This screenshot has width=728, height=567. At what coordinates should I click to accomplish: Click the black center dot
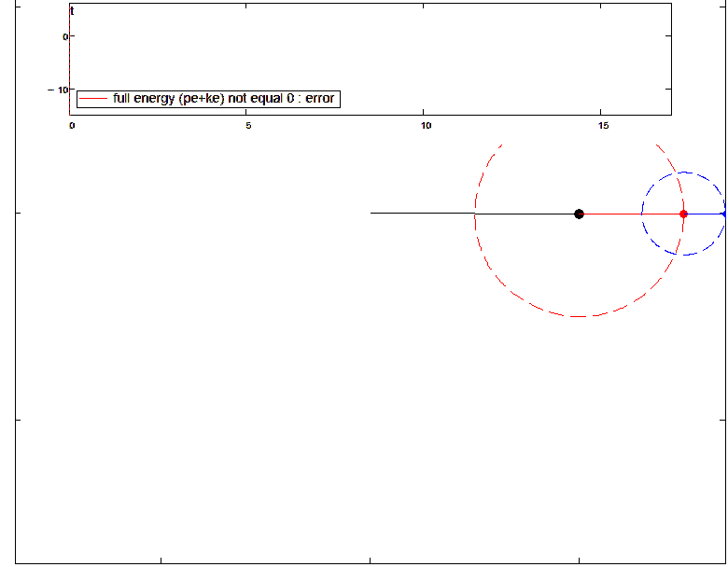click(x=579, y=214)
